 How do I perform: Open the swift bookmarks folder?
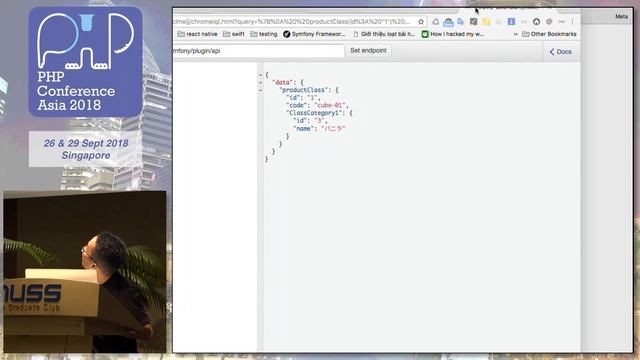pyautogui.click(x=234, y=34)
